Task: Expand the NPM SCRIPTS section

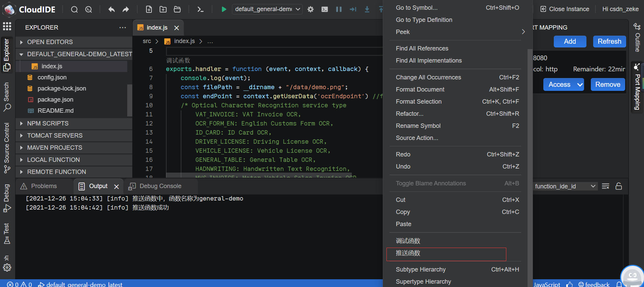Action: [x=48, y=123]
